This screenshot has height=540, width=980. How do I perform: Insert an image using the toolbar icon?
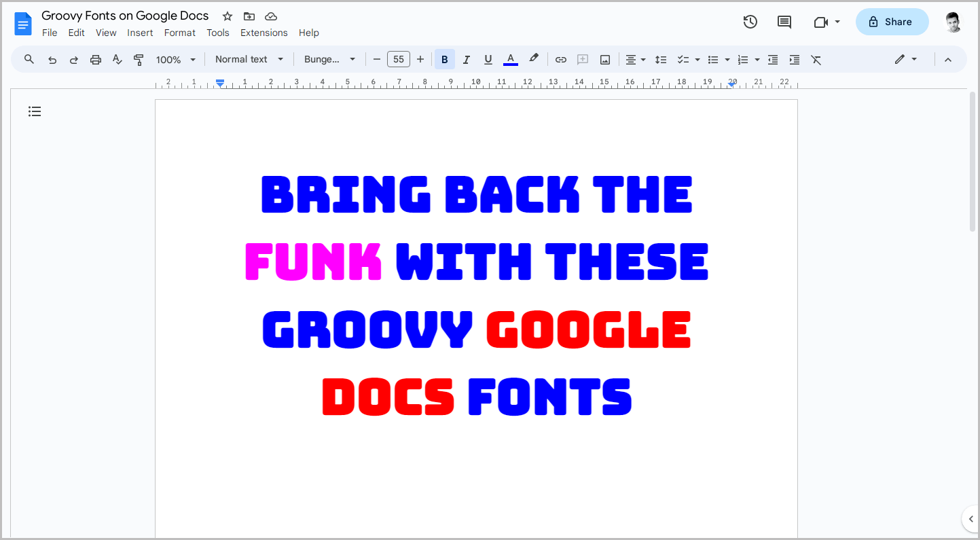604,59
